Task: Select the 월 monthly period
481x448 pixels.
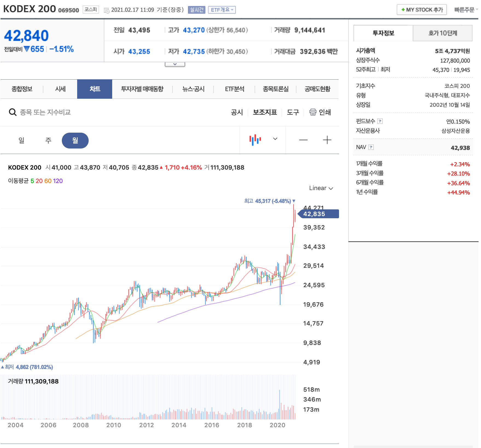Action: [x=75, y=140]
